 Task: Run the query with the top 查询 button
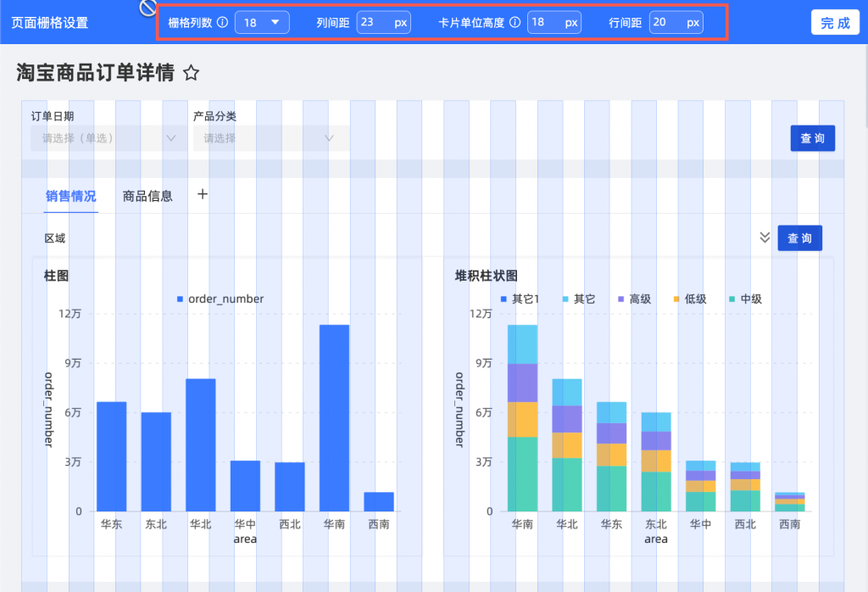pos(812,137)
